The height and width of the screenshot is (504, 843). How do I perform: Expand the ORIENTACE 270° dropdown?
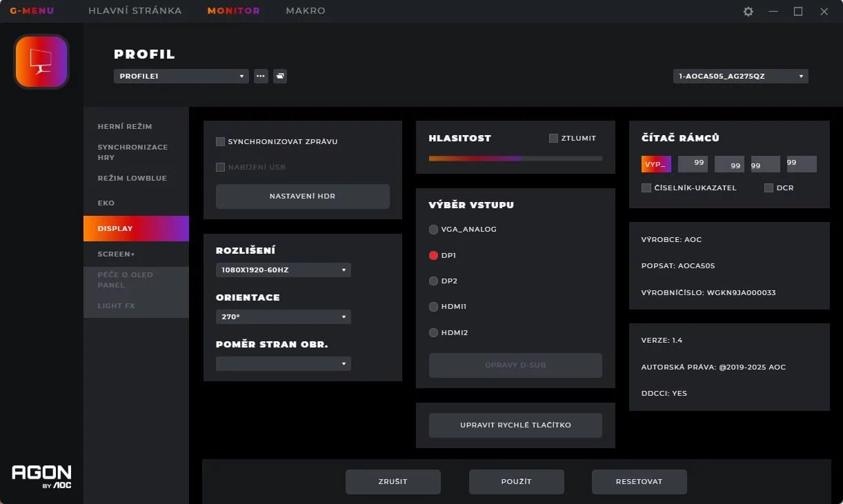tap(283, 316)
